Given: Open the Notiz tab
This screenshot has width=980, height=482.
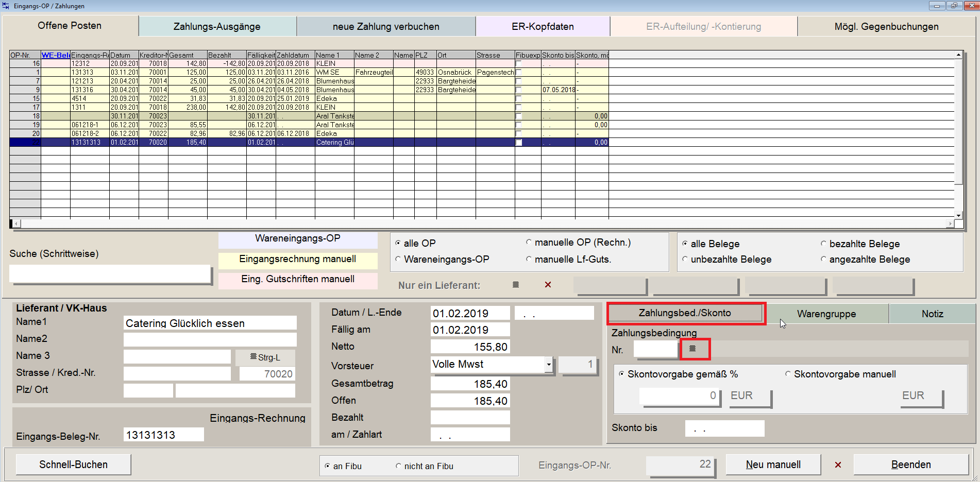Looking at the screenshot, I should click(x=932, y=314).
